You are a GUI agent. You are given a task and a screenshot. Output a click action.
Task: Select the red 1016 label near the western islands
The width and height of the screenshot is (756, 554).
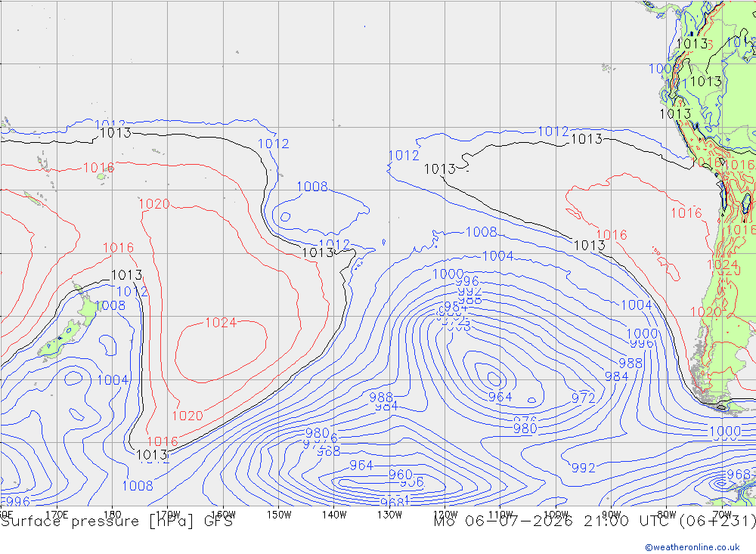[99, 168]
